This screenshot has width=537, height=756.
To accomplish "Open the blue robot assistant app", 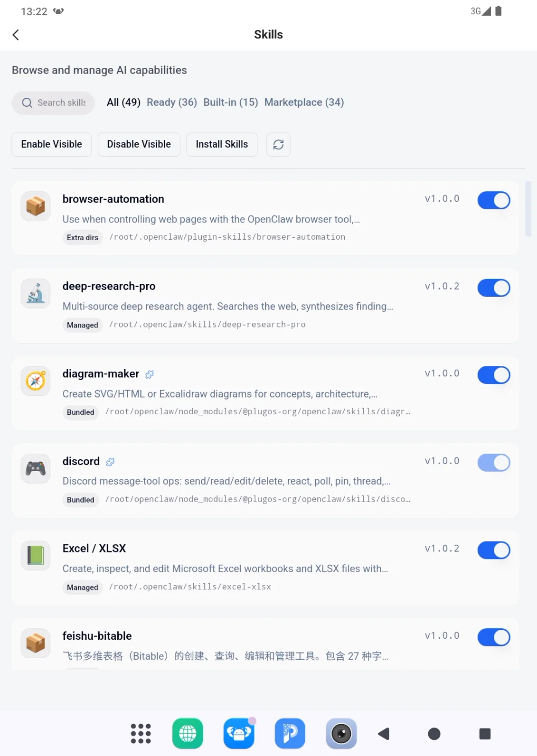I will 239,733.
